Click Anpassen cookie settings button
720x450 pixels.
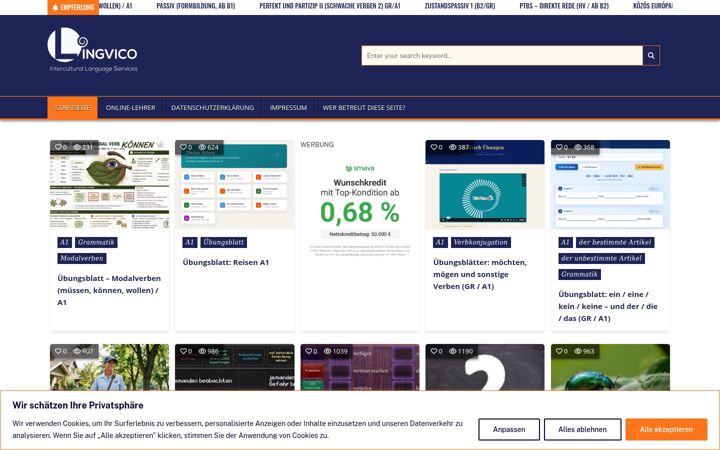pos(509,429)
